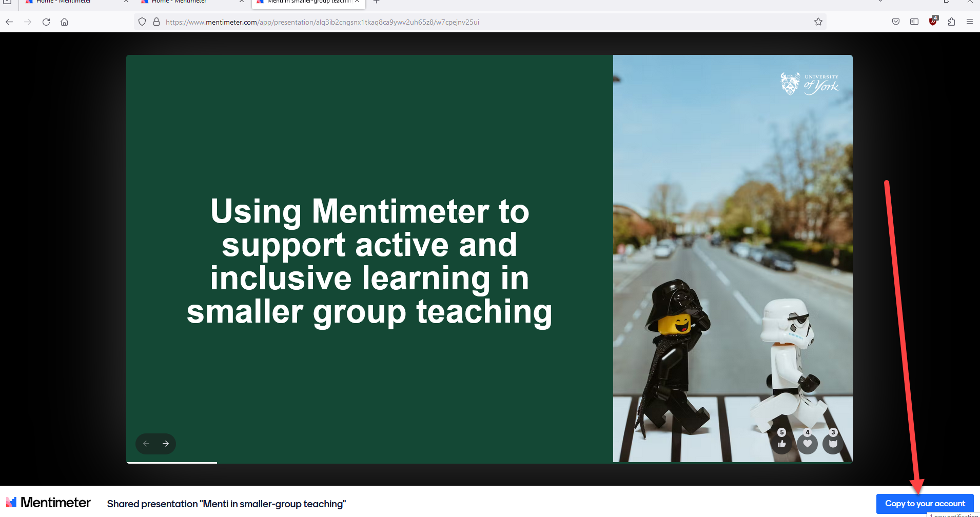Viewport: 980px width, 517px height.
Task: Open the Firefox hamburger application menu
Action: pyautogui.click(x=969, y=22)
